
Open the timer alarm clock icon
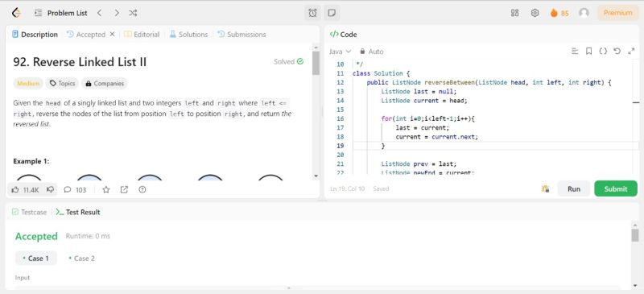(312, 13)
